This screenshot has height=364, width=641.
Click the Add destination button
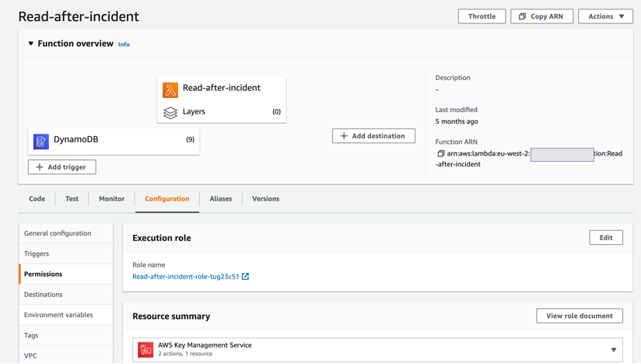[x=373, y=136]
